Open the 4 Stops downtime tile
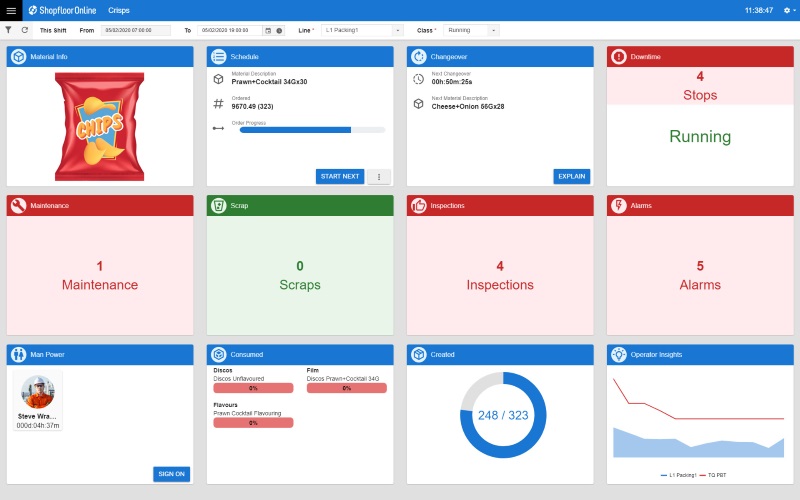This screenshot has width=800, height=500. 700,86
